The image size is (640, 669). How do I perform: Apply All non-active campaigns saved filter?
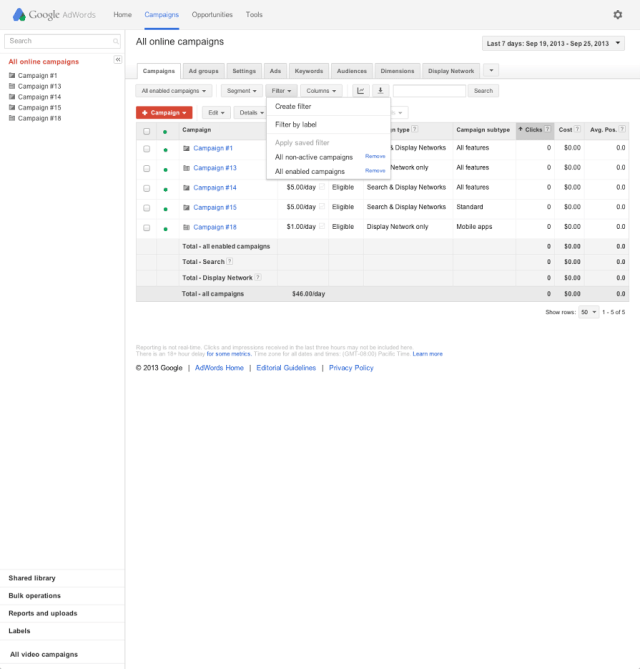click(x=314, y=157)
